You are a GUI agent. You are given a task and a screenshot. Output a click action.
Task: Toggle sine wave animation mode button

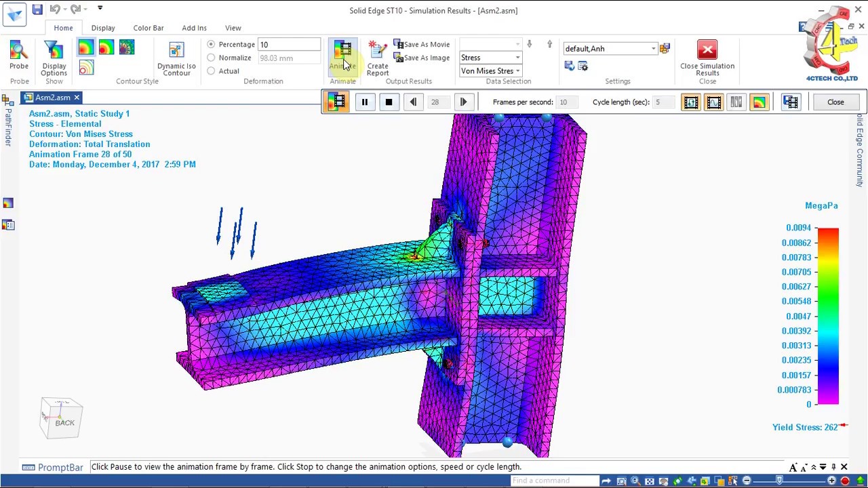pyautogui.click(x=713, y=102)
